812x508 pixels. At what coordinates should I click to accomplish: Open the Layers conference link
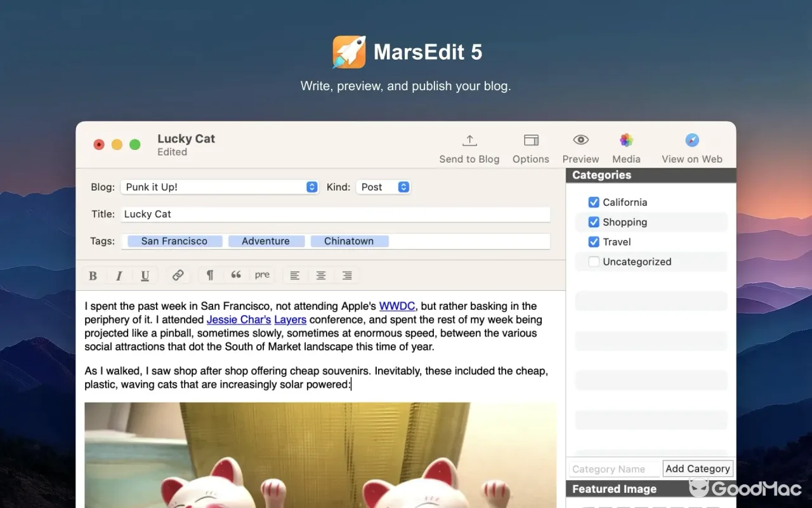(291, 319)
